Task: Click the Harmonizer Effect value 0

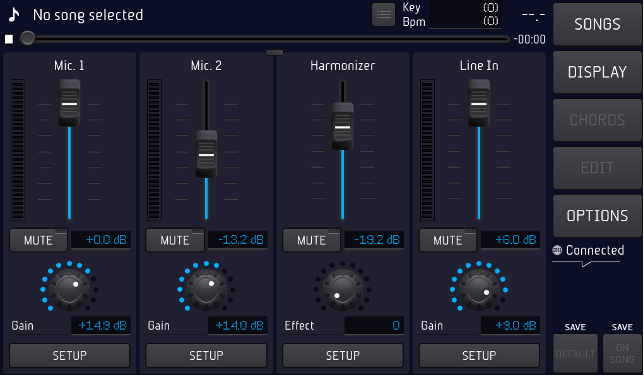Action: 374,325
